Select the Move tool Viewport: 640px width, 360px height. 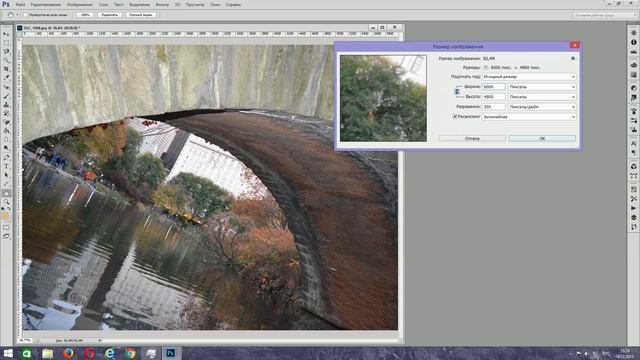(x=6, y=34)
